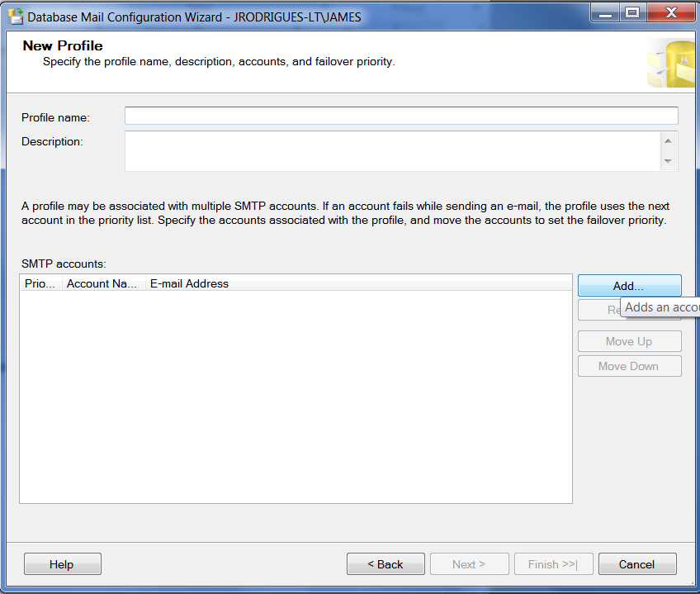Sort by the E-mail Address column header
700x594 pixels.
[357, 283]
